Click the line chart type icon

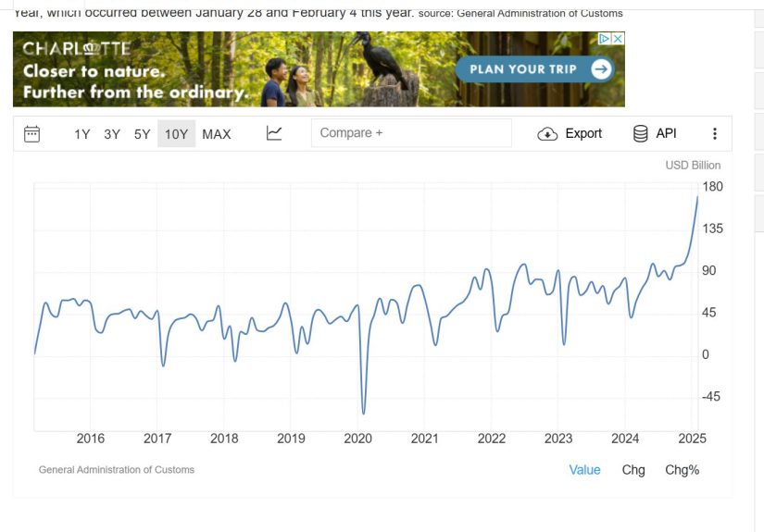[x=274, y=133]
